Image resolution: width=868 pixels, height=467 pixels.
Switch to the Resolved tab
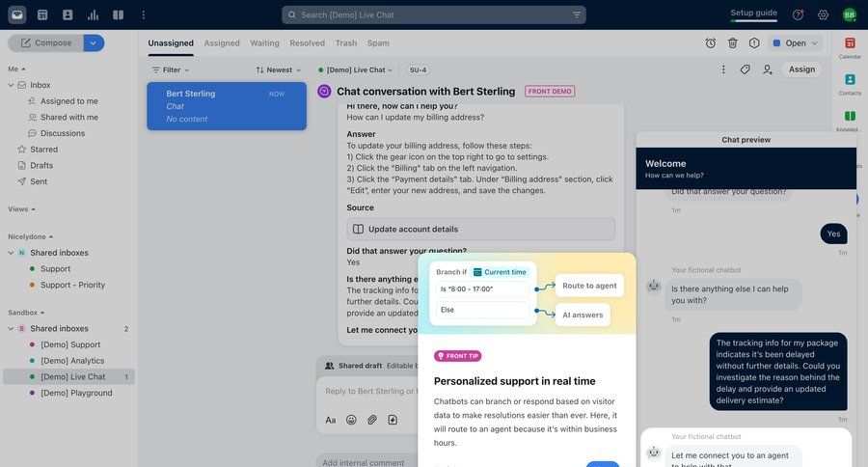point(308,42)
